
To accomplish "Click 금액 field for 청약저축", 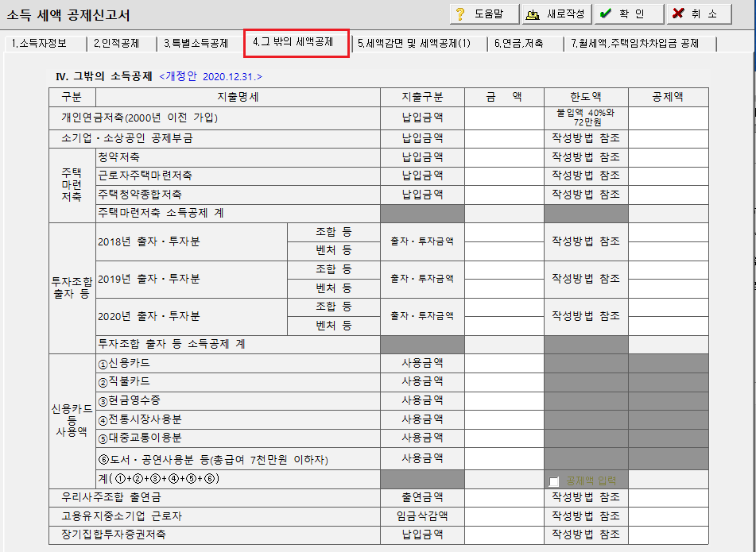I will coord(504,157).
